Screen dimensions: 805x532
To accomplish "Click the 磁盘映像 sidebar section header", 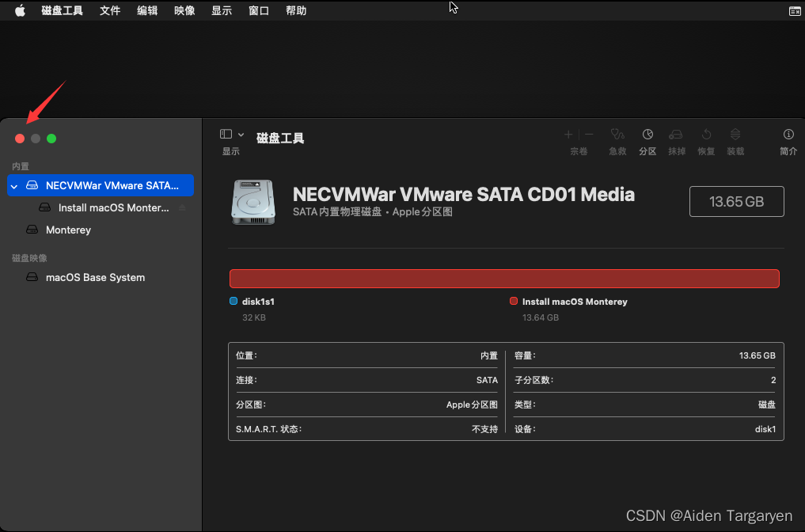I will click(x=29, y=258).
